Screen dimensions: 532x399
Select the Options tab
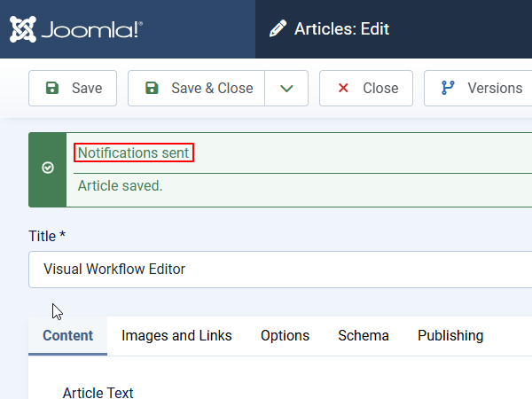(x=285, y=335)
